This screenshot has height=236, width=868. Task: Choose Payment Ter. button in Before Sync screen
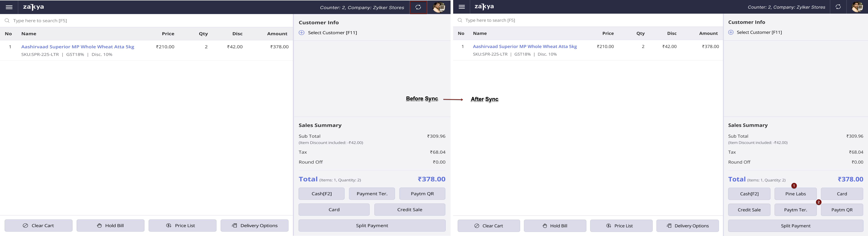[372, 194]
